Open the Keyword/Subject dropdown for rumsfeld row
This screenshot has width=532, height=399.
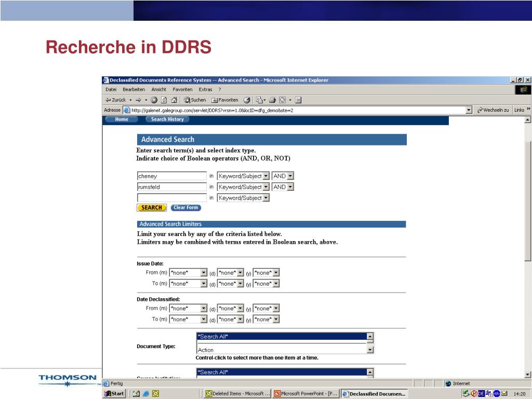click(243, 187)
